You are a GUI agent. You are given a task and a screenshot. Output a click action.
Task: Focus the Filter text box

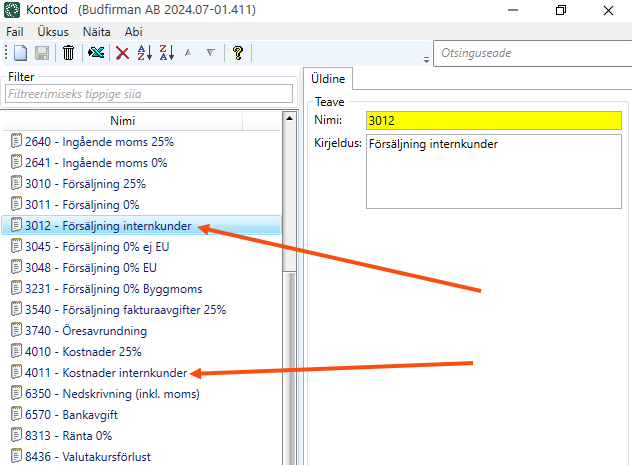[148, 94]
